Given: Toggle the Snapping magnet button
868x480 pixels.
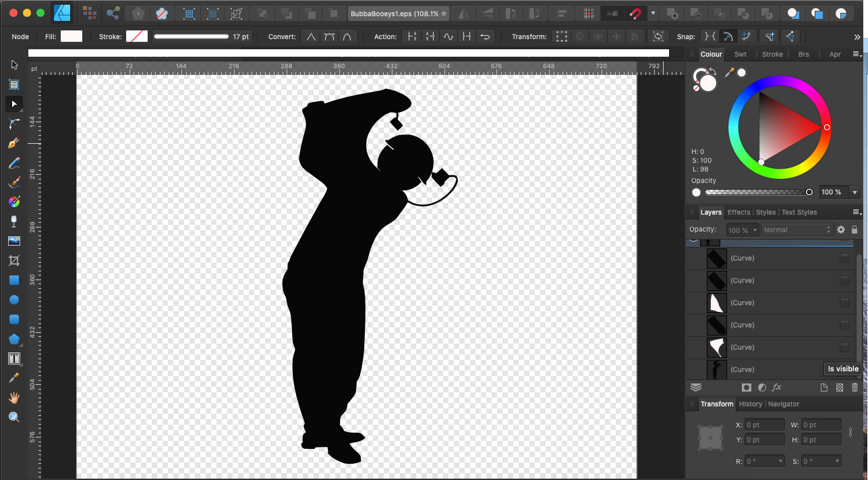Looking at the screenshot, I should click(635, 13).
